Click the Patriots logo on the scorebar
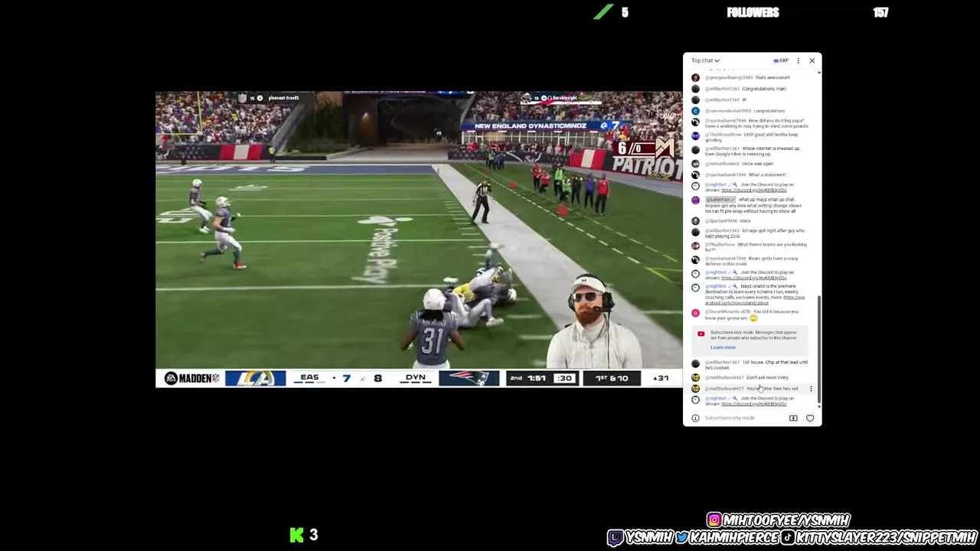The height and width of the screenshot is (551, 980). (469, 378)
